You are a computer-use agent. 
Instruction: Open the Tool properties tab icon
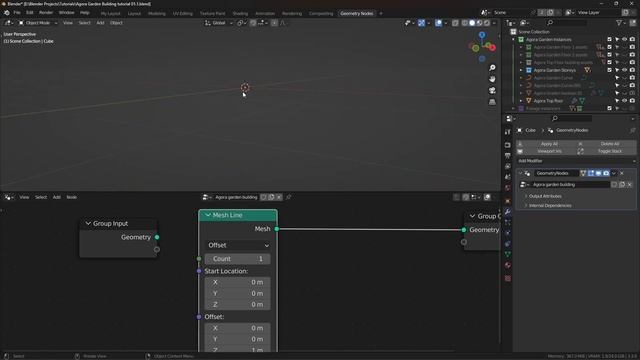(x=507, y=132)
